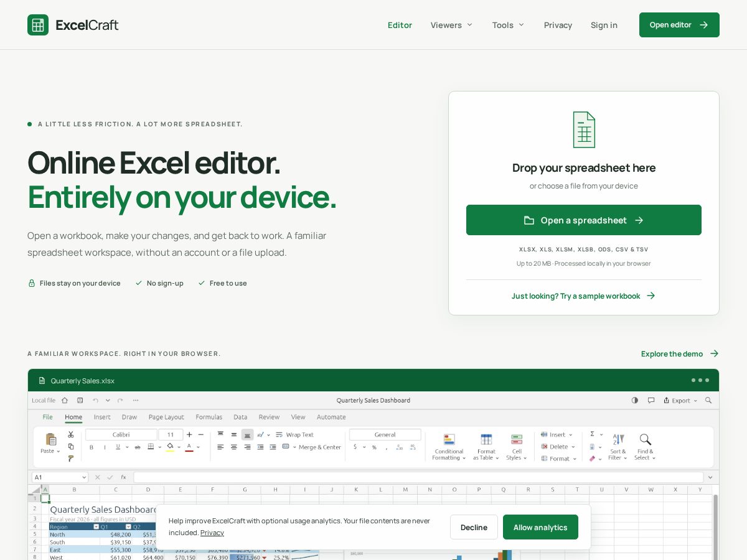Toggle Center alignment in the lower row

tap(234, 447)
